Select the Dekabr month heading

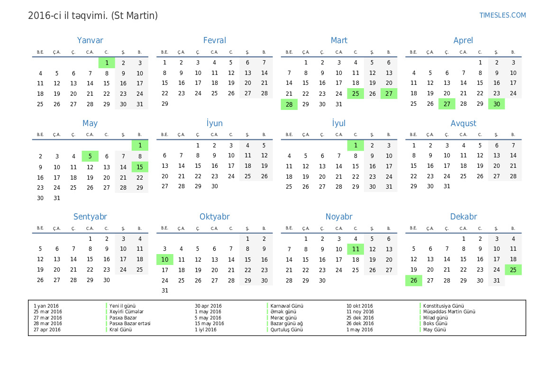pos(463,217)
